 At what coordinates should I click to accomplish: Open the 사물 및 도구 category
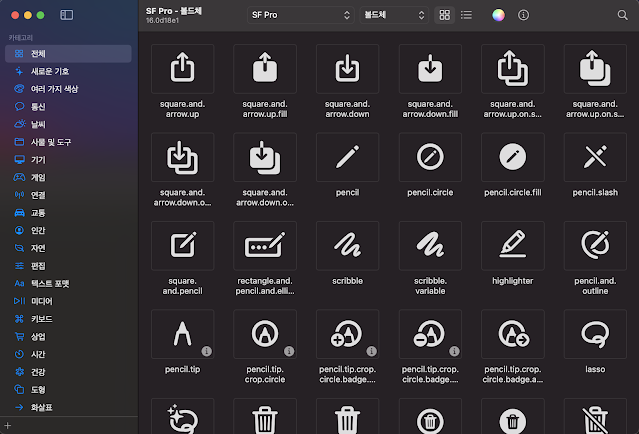click(x=68, y=142)
